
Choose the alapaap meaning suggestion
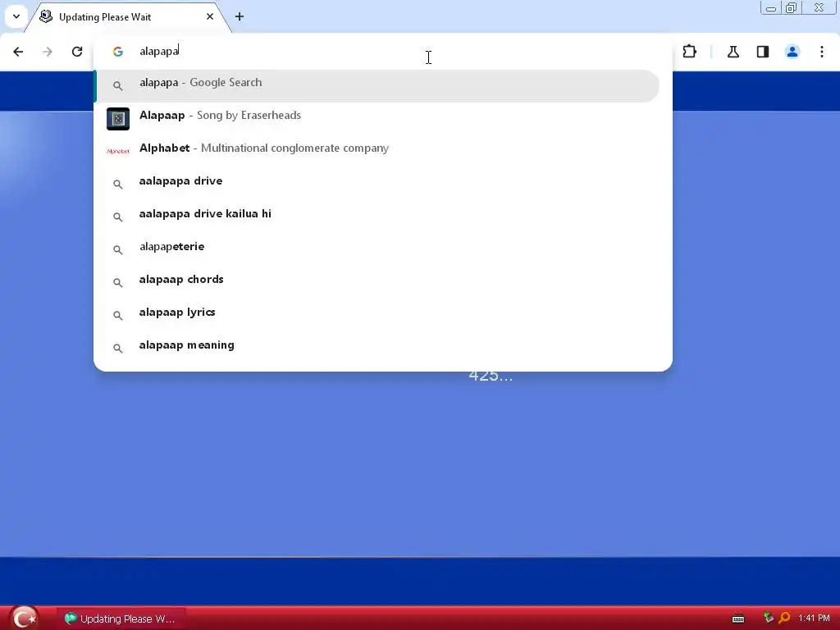(377, 347)
